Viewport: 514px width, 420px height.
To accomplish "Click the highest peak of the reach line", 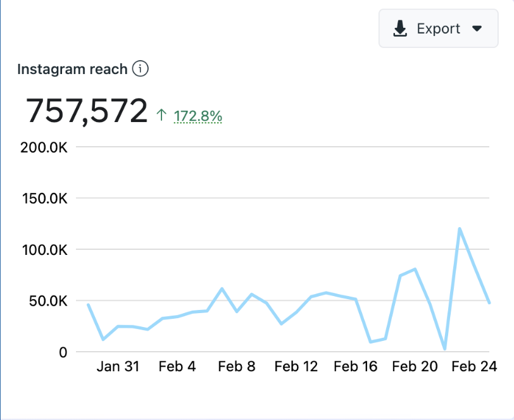I will pyautogui.click(x=460, y=229).
